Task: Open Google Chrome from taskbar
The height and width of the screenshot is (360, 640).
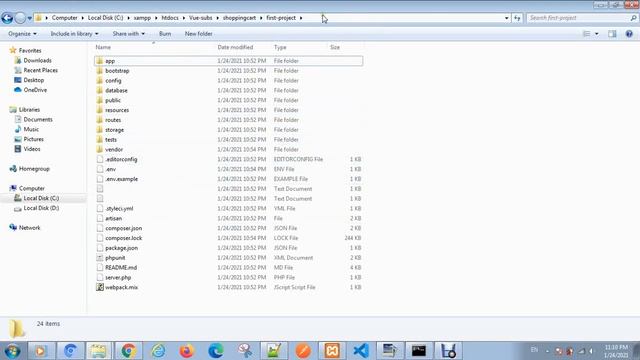Action: pyautogui.click(x=128, y=351)
